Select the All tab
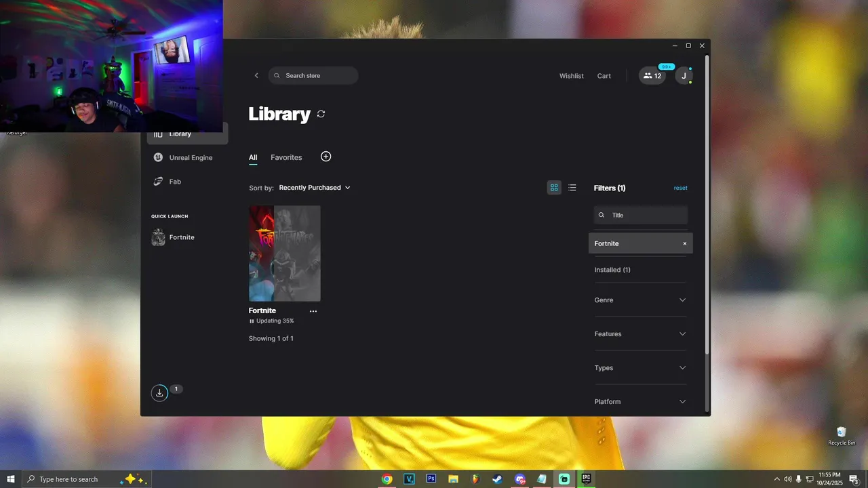Image resolution: width=868 pixels, height=488 pixels. [x=253, y=157]
